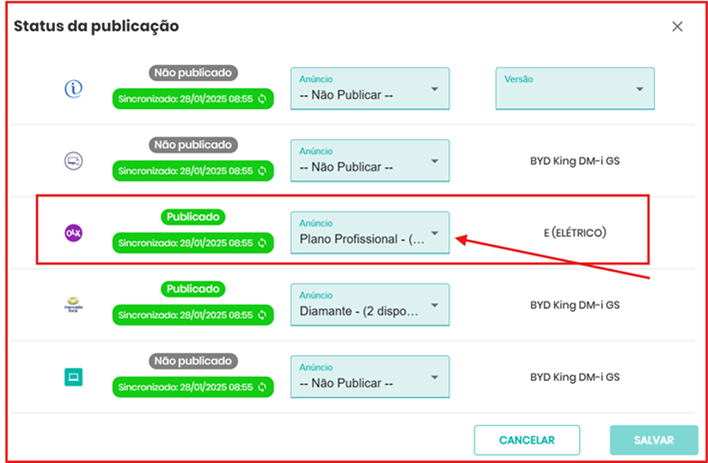Image resolution: width=708 pixels, height=463 pixels.
Task: Open the Anúncio dropdown in the iCarros row
Action: pyautogui.click(x=370, y=89)
